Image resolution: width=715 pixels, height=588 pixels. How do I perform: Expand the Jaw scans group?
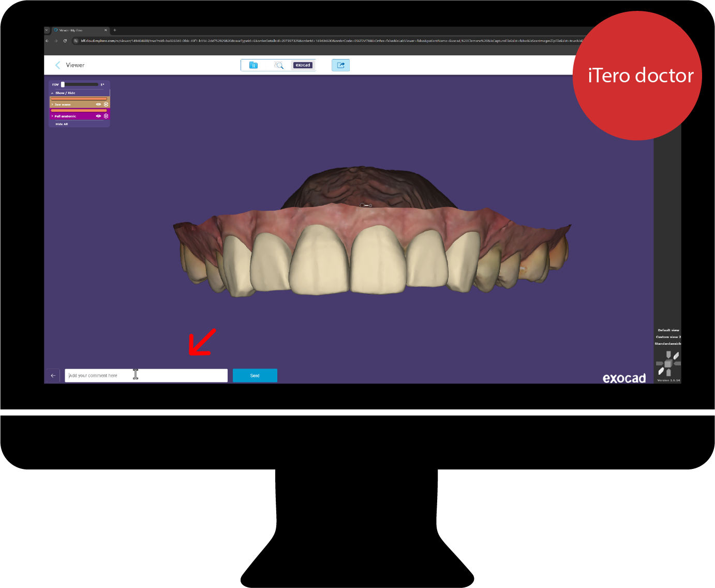click(x=52, y=105)
